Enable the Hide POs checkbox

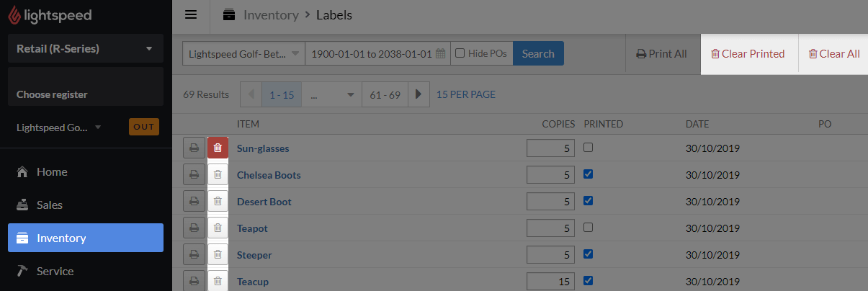(x=460, y=53)
